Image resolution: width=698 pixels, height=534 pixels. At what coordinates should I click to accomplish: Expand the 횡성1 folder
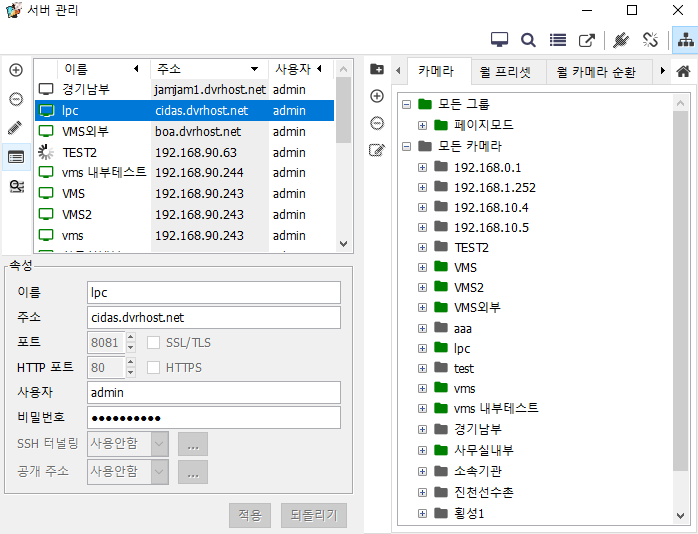click(422, 514)
